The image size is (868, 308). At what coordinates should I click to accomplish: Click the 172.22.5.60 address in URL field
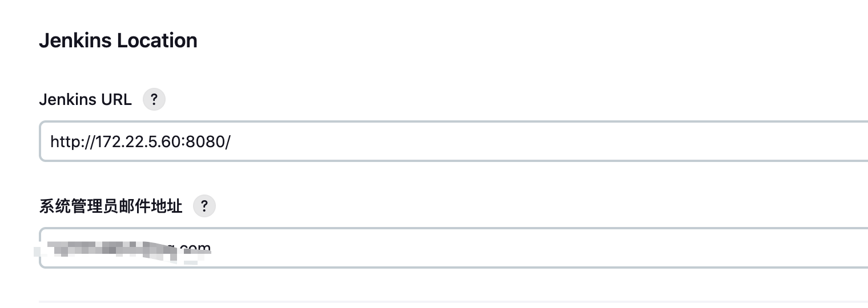pos(137,141)
